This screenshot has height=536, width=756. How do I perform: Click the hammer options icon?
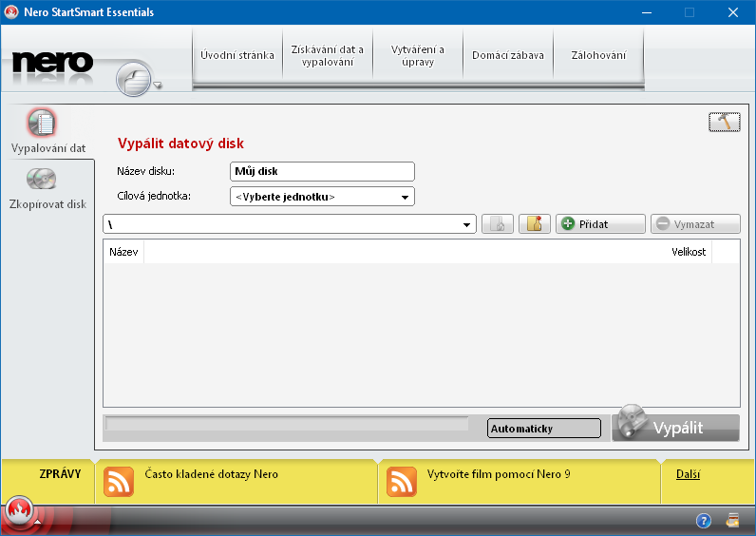pyautogui.click(x=724, y=123)
